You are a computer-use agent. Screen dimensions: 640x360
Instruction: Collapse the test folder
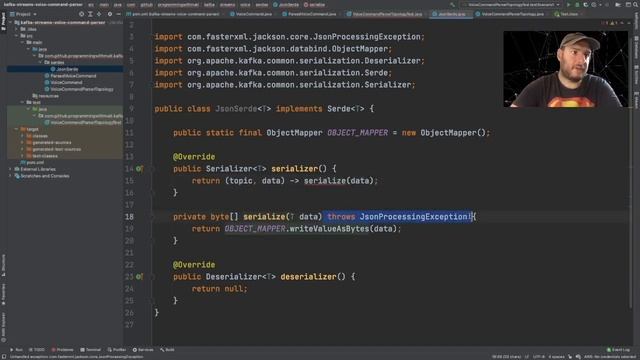(x=22, y=102)
